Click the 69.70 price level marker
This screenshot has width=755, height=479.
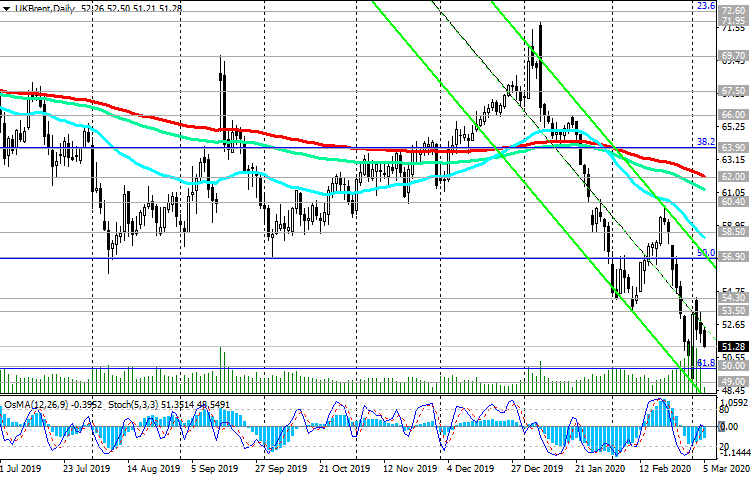tap(735, 56)
